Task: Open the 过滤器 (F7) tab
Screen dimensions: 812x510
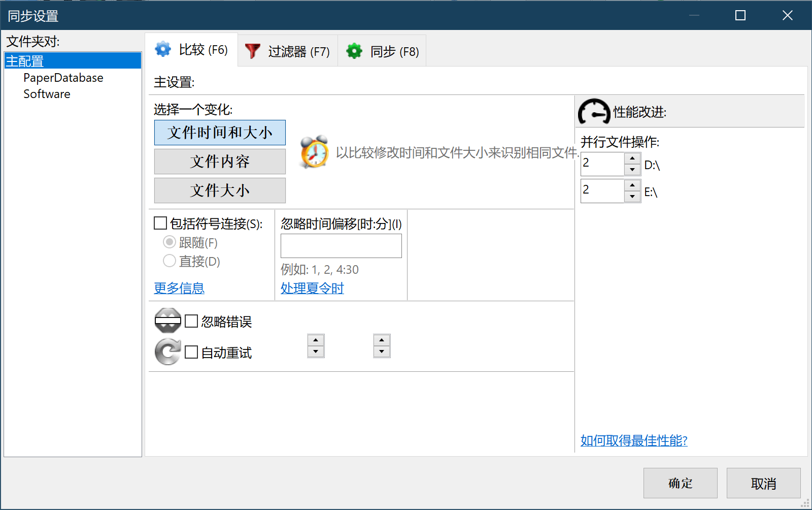Action: point(288,51)
